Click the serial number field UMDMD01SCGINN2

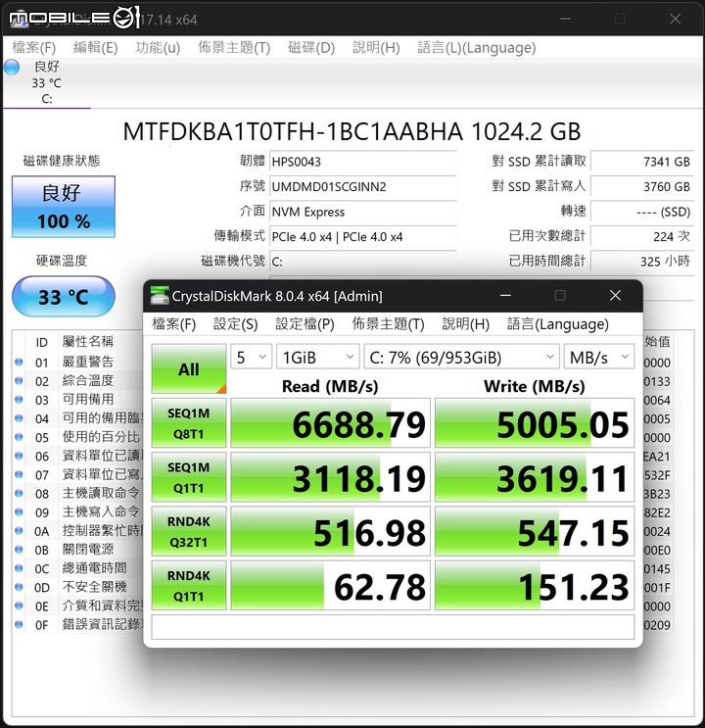[x=363, y=186]
